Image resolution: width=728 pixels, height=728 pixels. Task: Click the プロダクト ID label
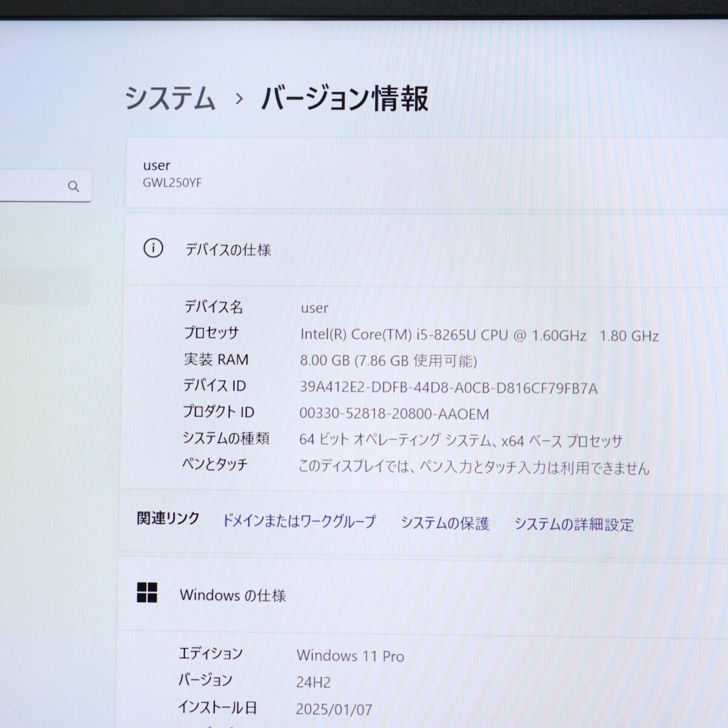pos(218,412)
